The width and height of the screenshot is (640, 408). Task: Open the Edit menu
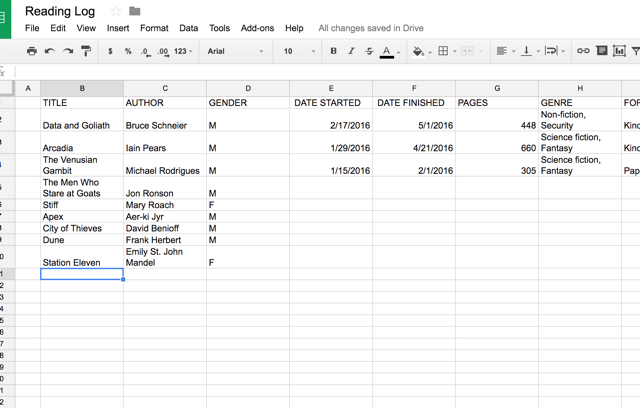[58, 28]
